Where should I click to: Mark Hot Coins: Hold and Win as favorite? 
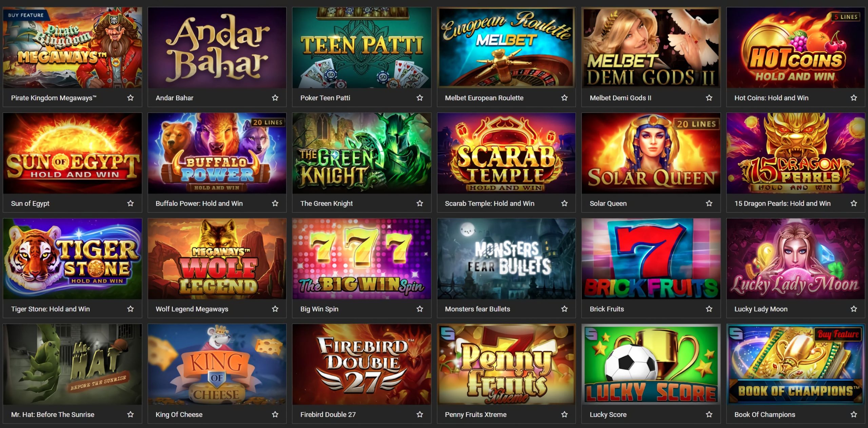pos(854,98)
